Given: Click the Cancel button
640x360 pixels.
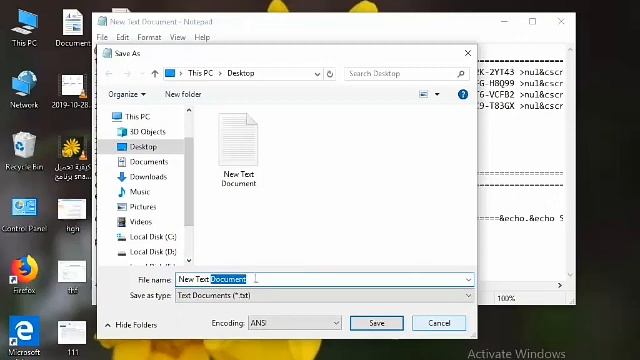Looking at the screenshot, I should click(x=439, y=323).
